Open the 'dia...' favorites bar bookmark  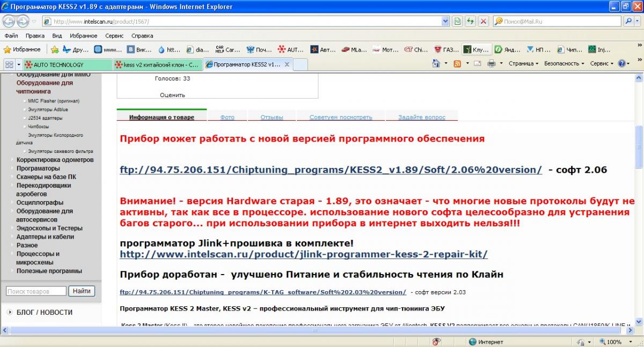tap(197, 49)
